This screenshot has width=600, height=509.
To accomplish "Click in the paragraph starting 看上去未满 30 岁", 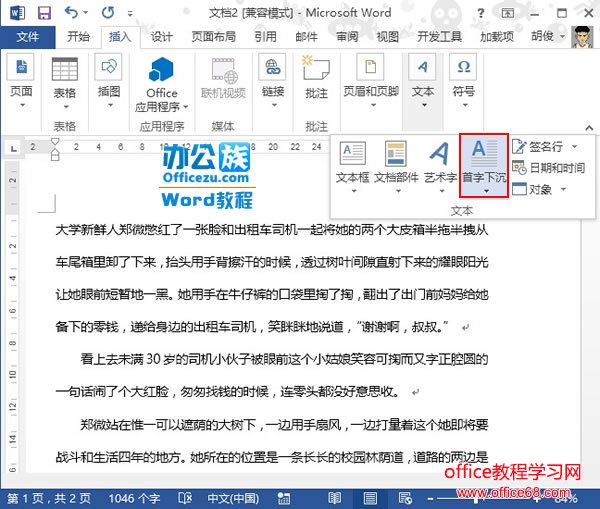I will click(x=272, y=375).
